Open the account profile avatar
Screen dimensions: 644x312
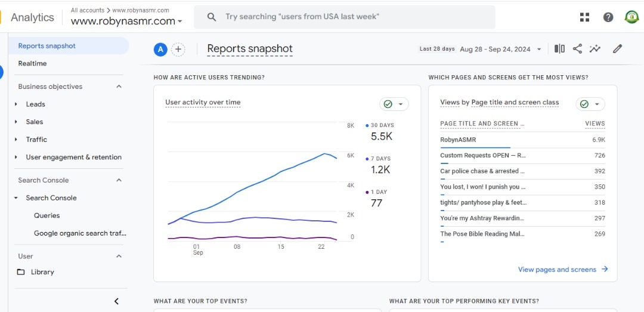[x=631, y=17]
